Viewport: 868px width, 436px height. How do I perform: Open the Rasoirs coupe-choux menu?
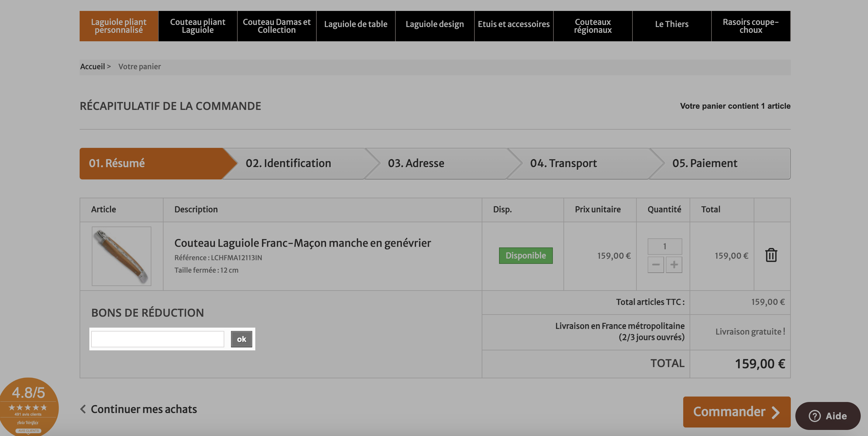click(751, 26)
